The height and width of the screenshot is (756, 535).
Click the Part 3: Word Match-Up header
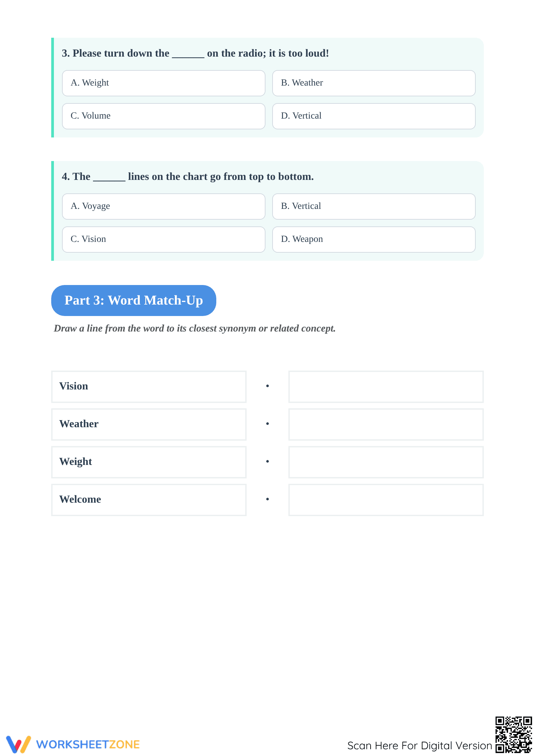(133, 301)
